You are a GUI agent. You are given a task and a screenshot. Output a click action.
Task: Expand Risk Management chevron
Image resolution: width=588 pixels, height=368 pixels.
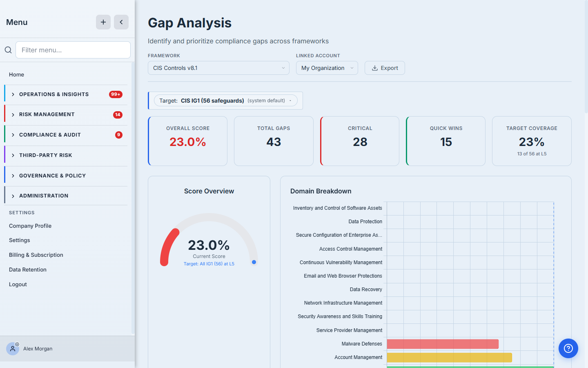pyautogui.click(x=13, y=115)
